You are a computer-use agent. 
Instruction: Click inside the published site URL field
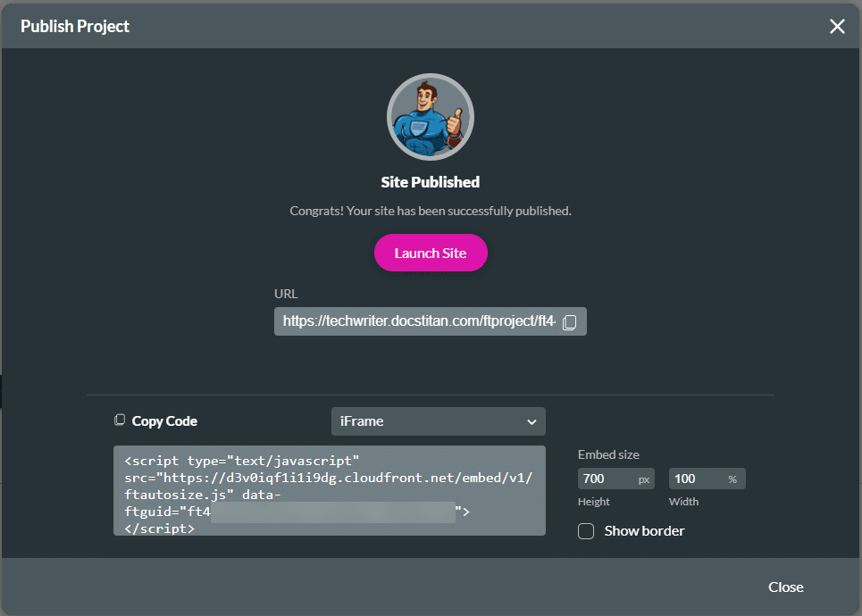pyautogui.click(x=420, y=321)
